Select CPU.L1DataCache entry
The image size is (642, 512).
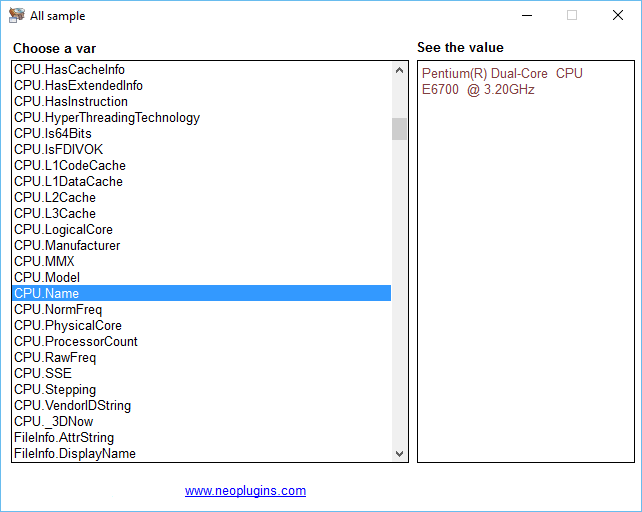[201, 181]
